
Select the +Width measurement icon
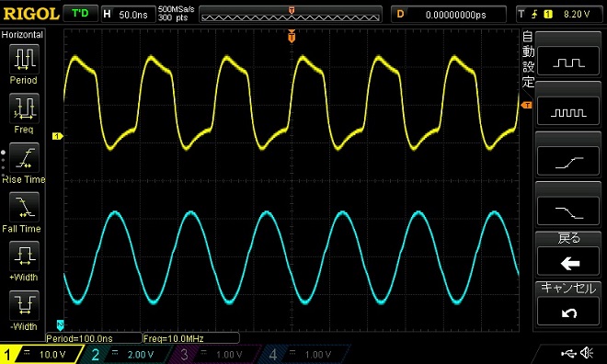tap(24, 256)
